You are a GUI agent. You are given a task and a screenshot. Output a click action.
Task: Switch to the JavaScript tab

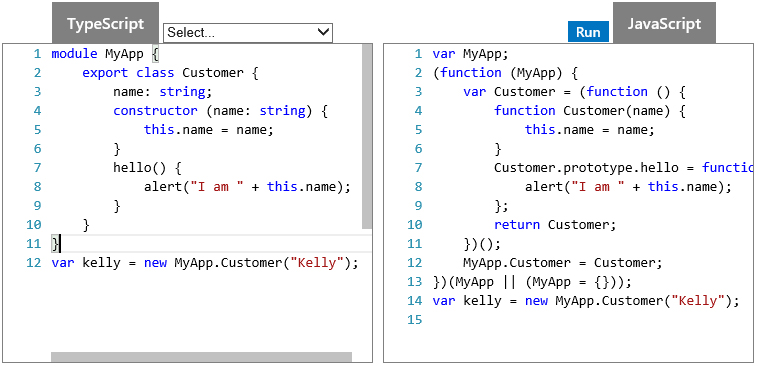pos(664,23)
